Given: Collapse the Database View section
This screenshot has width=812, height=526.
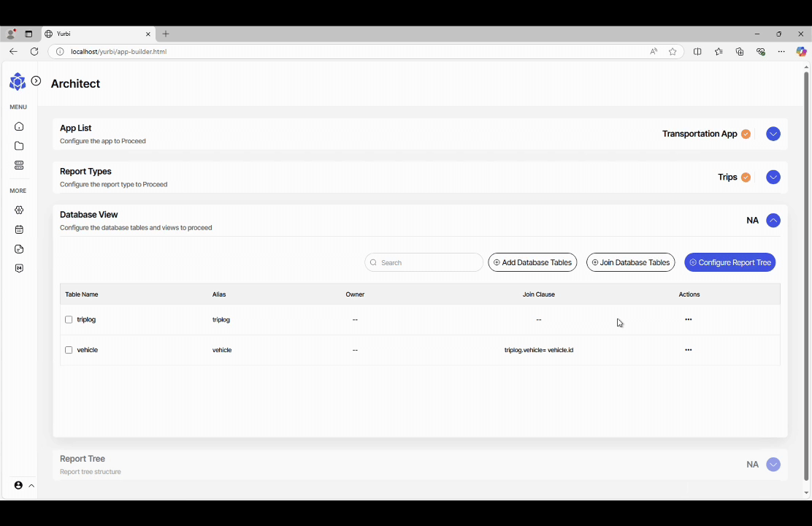Looking at the screenshot, I should (773, 221).
